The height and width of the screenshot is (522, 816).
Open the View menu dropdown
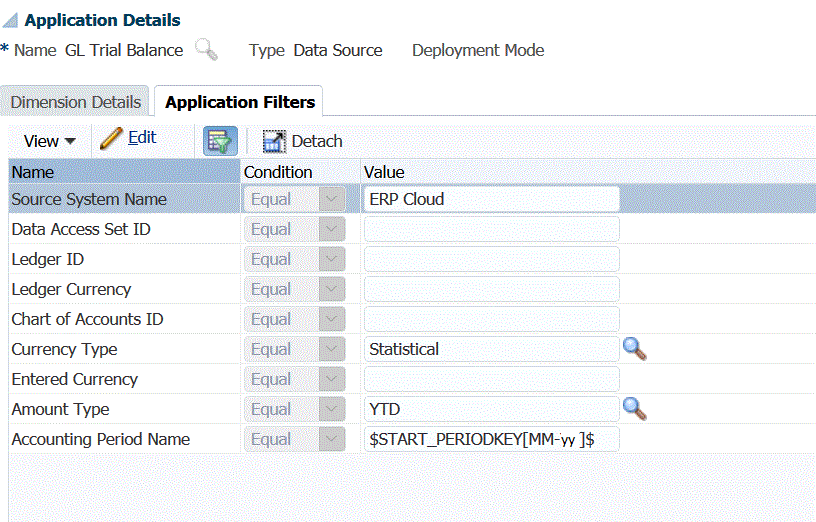click(50, 141)
